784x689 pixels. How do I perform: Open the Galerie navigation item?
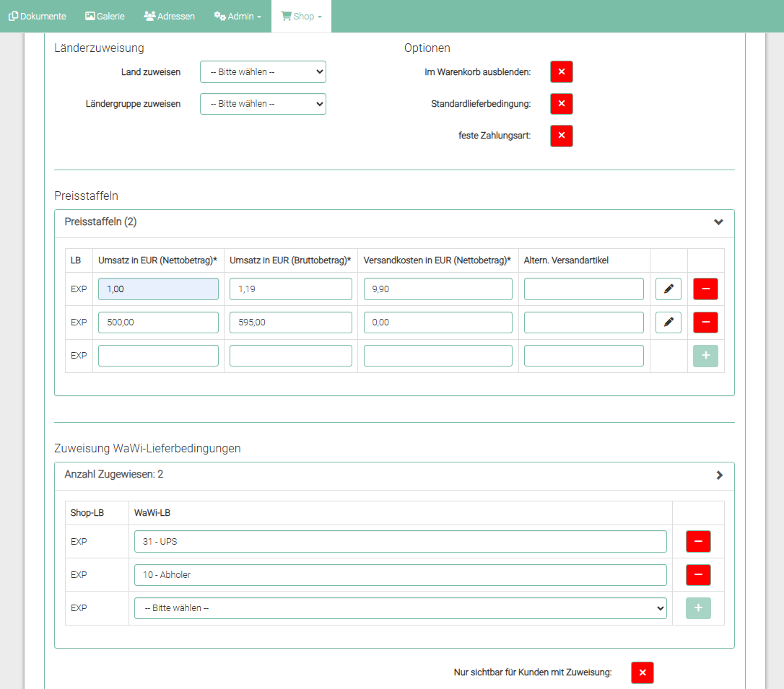point(105,16)
